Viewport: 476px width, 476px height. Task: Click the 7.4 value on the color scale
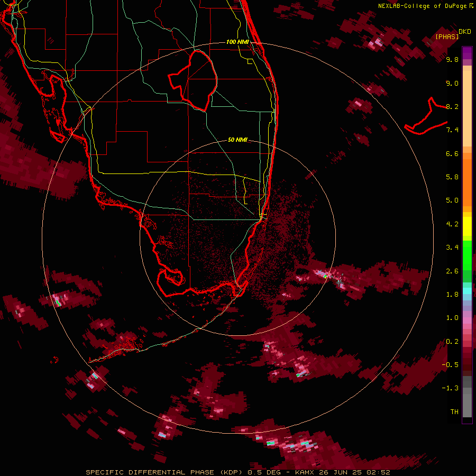tap(452, 130)
